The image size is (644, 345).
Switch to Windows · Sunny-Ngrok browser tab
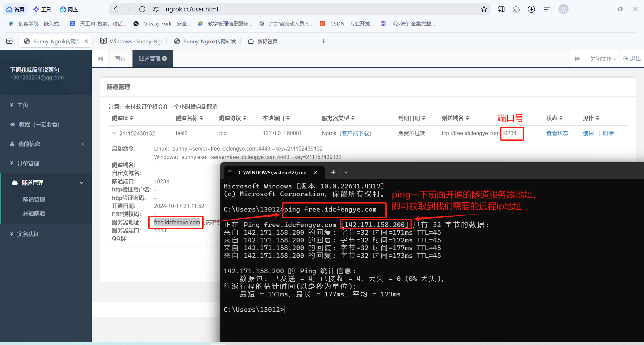click(131, 41)
